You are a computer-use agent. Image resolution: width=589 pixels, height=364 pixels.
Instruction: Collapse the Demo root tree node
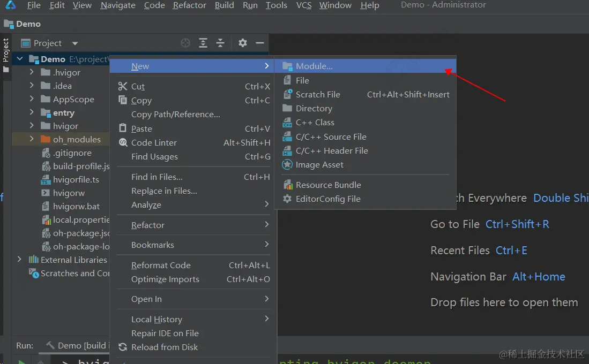click(20, 59)
